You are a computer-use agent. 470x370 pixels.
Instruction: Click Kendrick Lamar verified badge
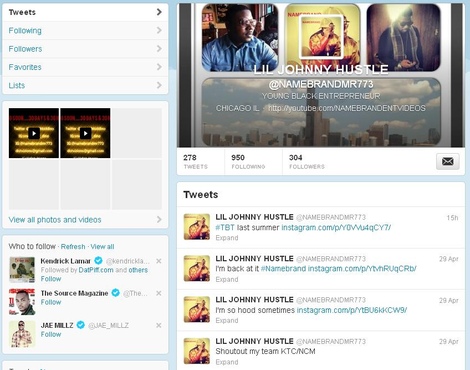(98, 260)
